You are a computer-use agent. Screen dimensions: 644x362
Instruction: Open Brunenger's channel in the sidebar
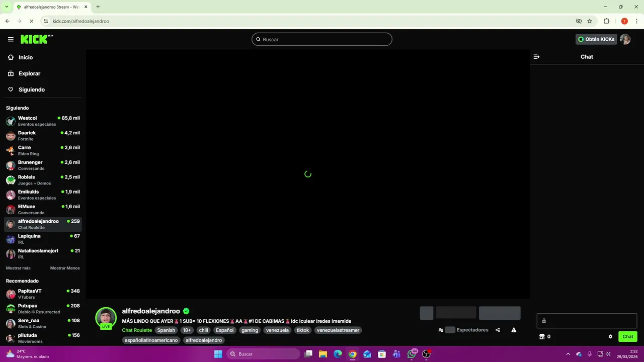(x=43, y=165)
